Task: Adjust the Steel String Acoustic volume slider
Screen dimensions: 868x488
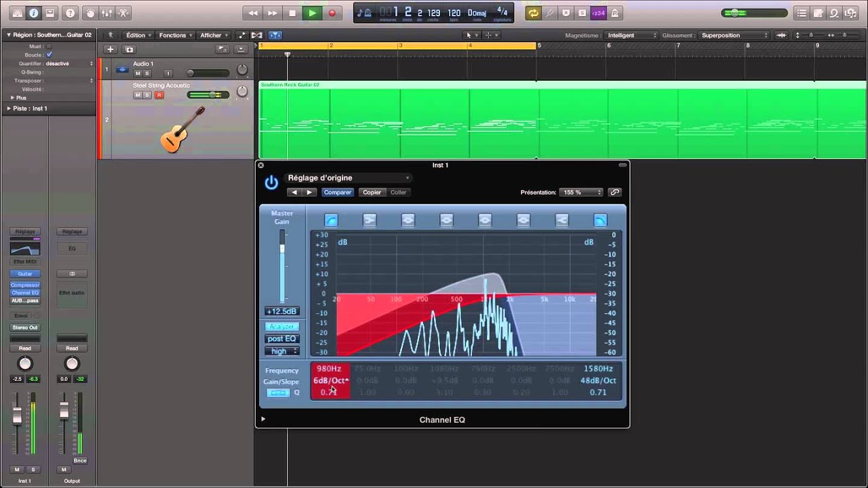Action: click(x=208, y=95)
